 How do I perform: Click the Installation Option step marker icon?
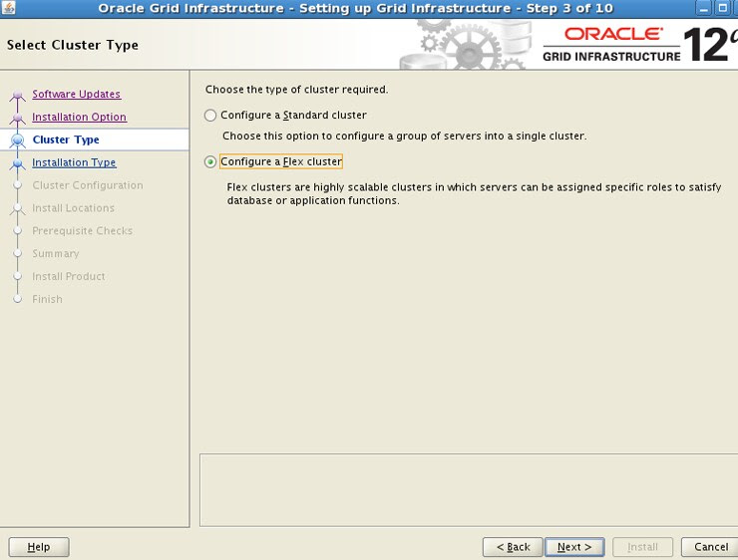[17, 118]
